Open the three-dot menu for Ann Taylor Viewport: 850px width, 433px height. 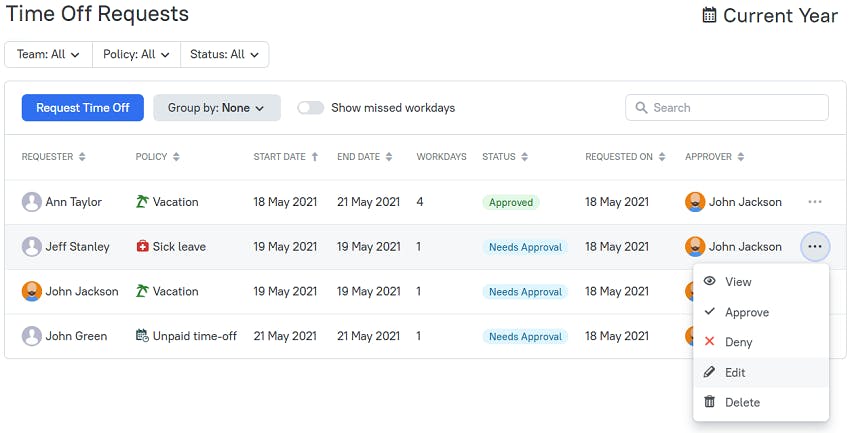coord(815,202)
